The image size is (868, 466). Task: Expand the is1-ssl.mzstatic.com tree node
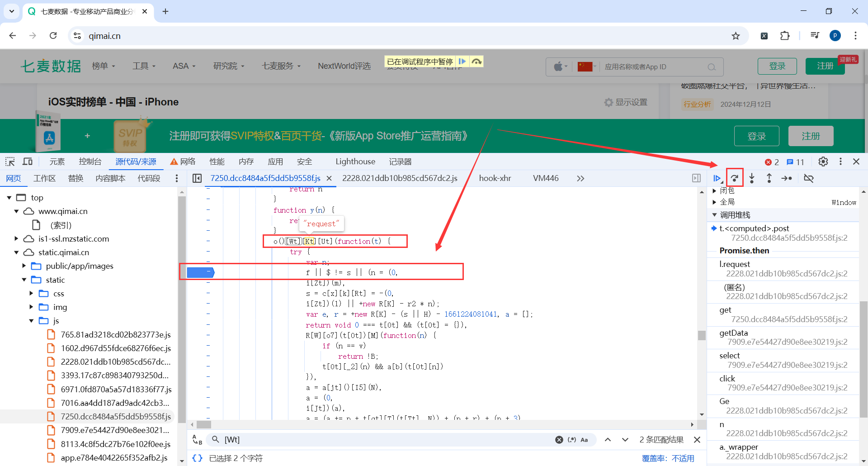pos(16,238)
